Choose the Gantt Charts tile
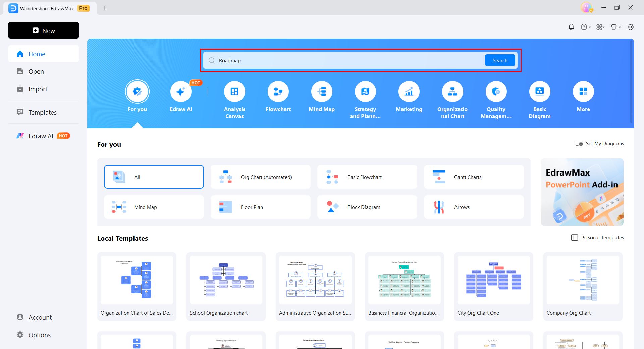Viewport: 644px width, 349px height. pyautogui.click(x=474, y=177)
